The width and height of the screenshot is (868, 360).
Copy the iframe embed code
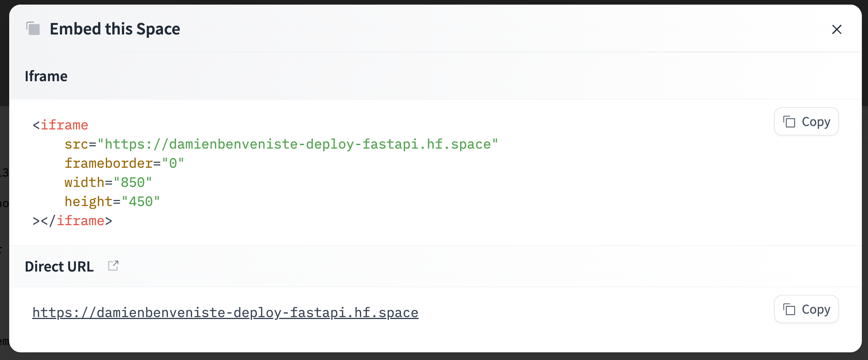pyautogui.click(x=806, y=121)
